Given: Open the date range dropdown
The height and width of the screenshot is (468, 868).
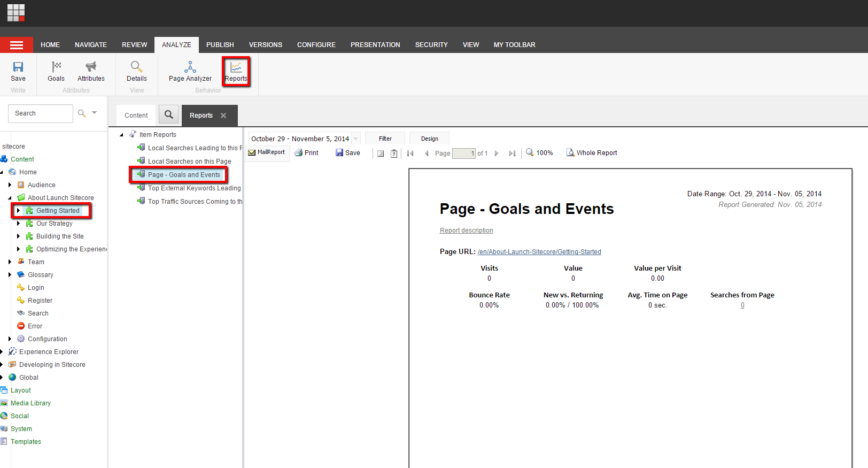Looking at the screenshot, I should (x=356, y=139).
